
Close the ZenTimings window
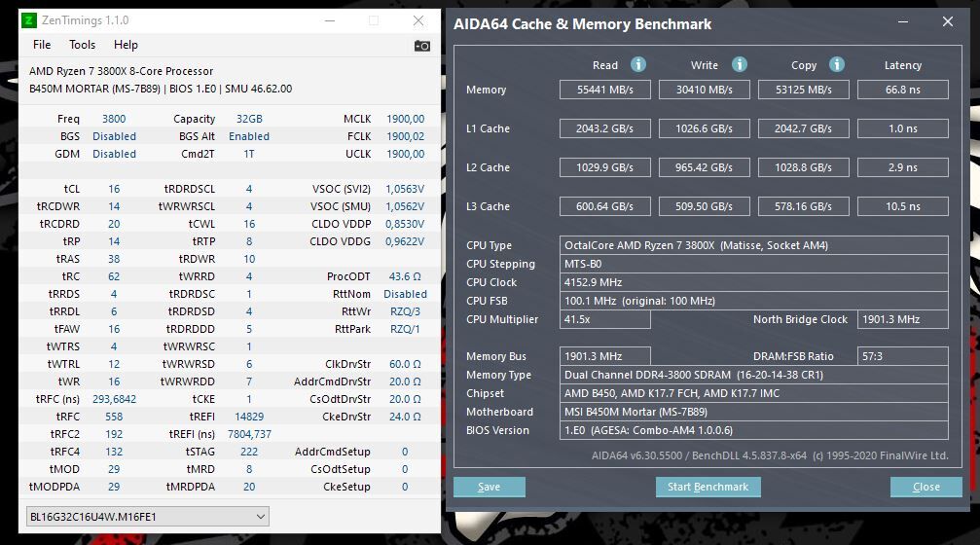click(418, 20)
